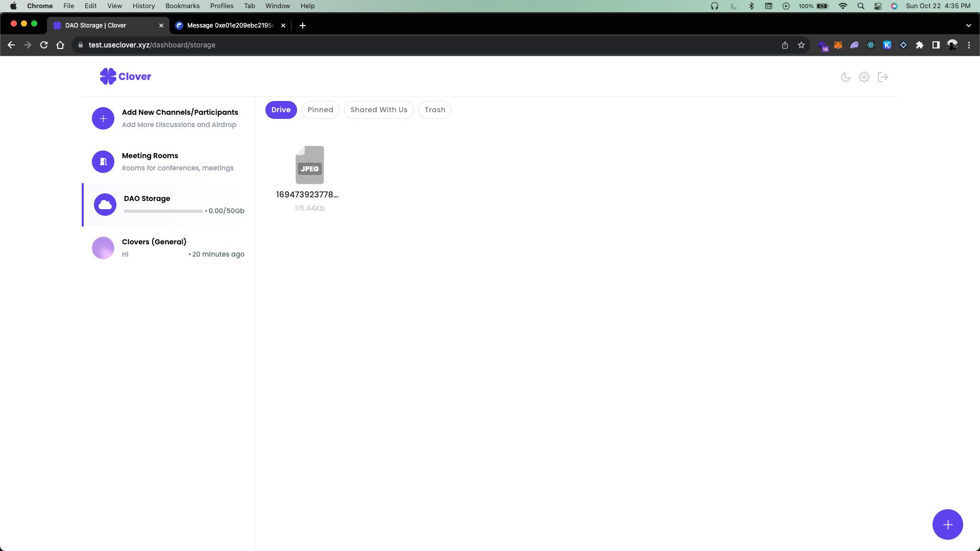
Task: Open Chrome three-dot menu
Action: (x=969, y=45)
